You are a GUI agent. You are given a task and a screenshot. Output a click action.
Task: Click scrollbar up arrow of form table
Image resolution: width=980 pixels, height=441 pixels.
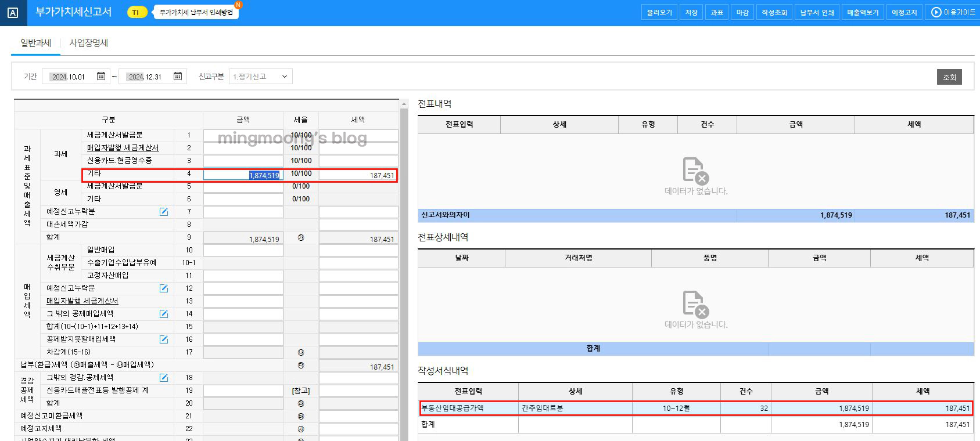(404, 103)
